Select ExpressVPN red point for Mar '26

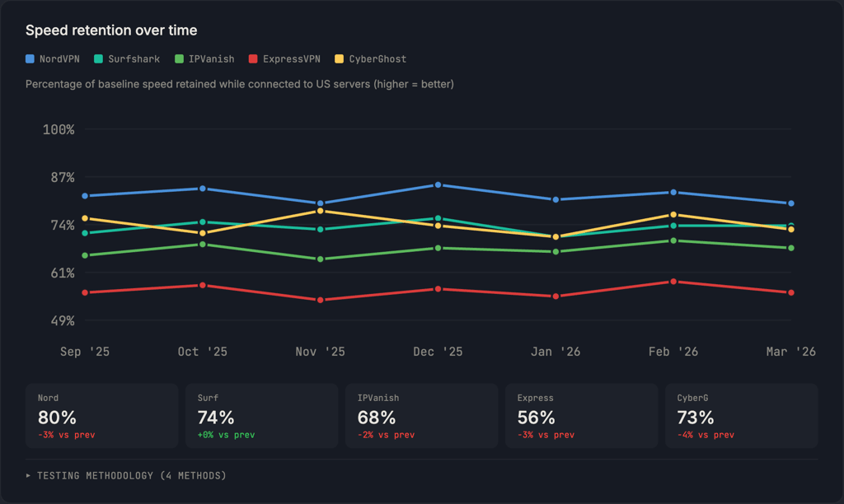click(790, 292)
